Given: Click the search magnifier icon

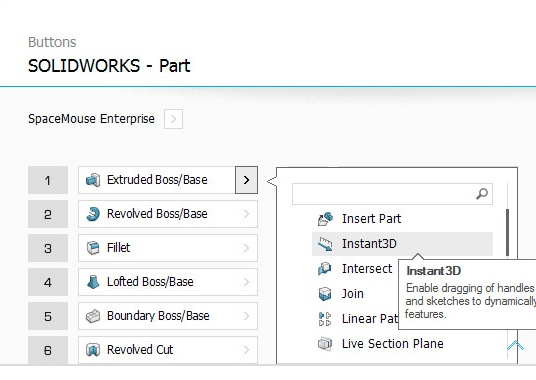Looking at the screenshot, I should tap(482, 194).
